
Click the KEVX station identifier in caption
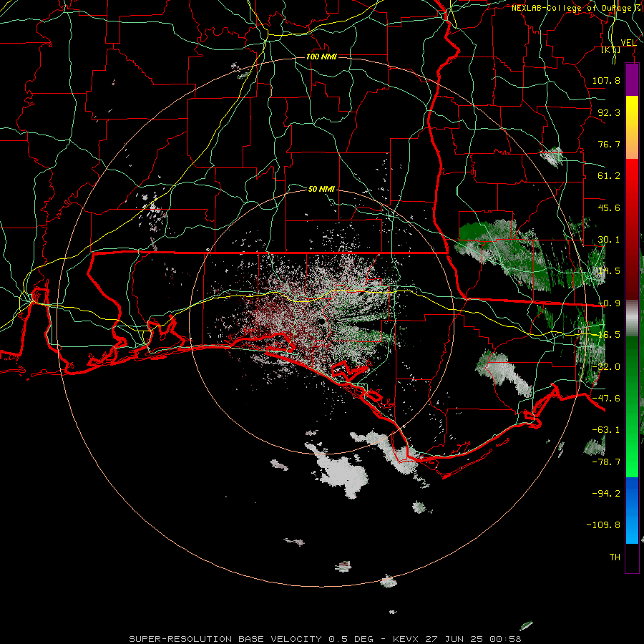(x=406, y=639)
